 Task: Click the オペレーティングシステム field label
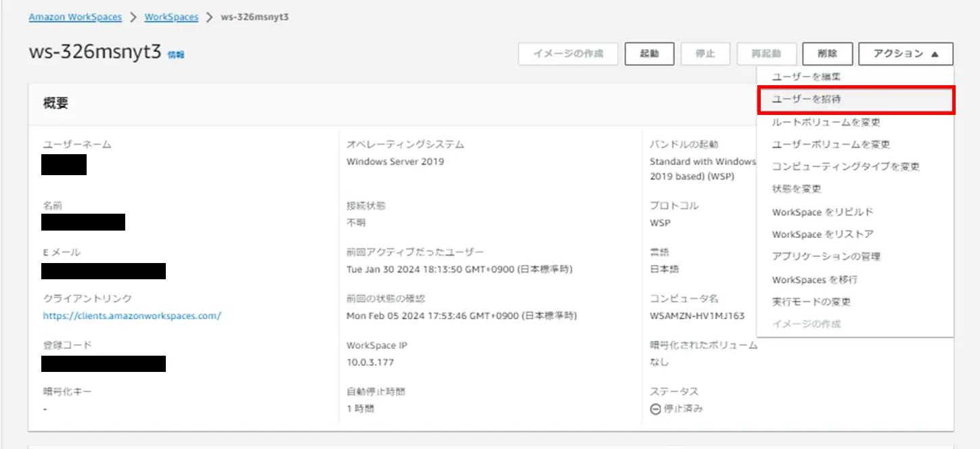405,144
